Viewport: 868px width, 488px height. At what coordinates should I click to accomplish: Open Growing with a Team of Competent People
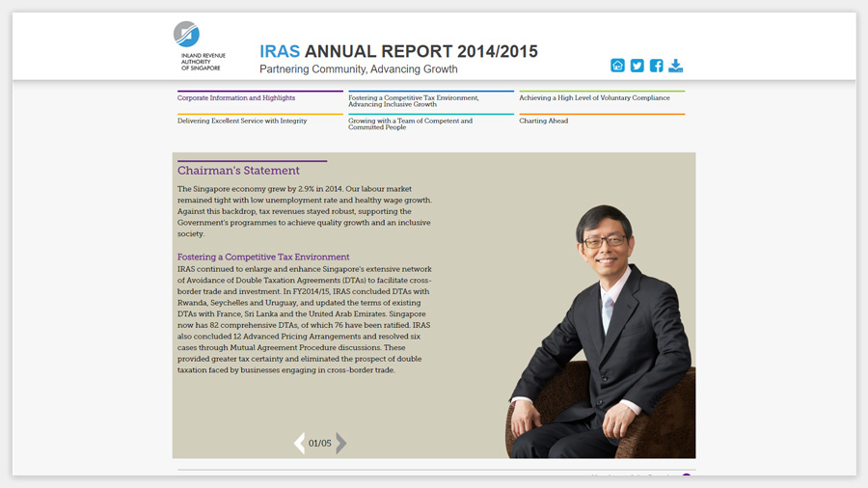point(410,123)
